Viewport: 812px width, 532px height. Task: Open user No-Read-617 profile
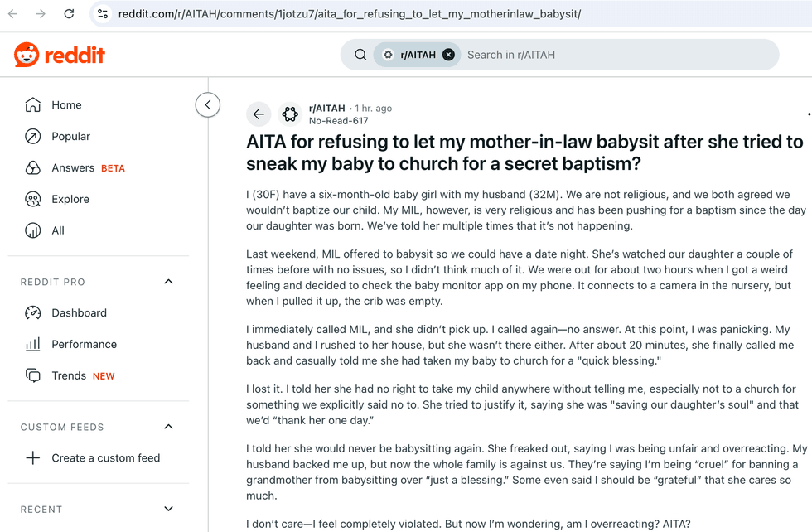[x=339, y=121]
